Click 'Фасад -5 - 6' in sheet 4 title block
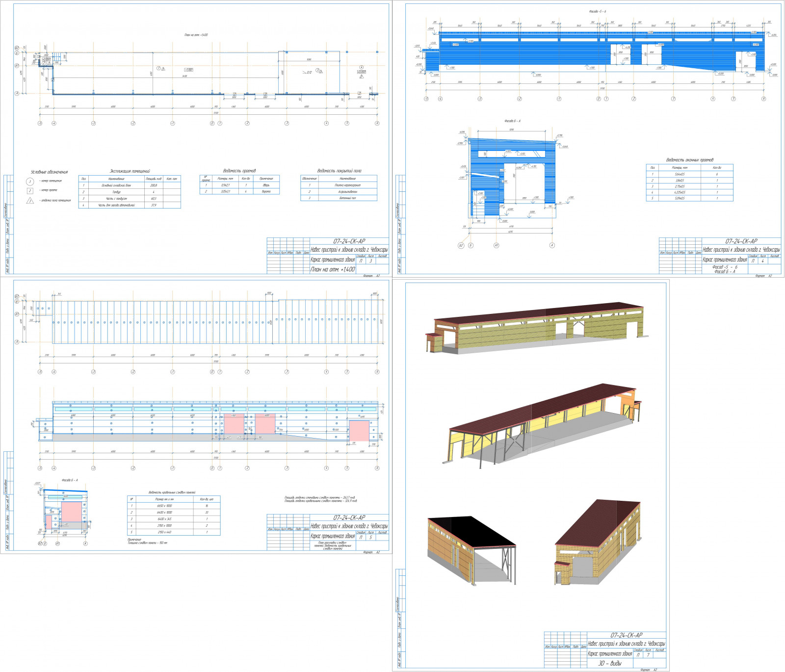 (x=725, y=267)
